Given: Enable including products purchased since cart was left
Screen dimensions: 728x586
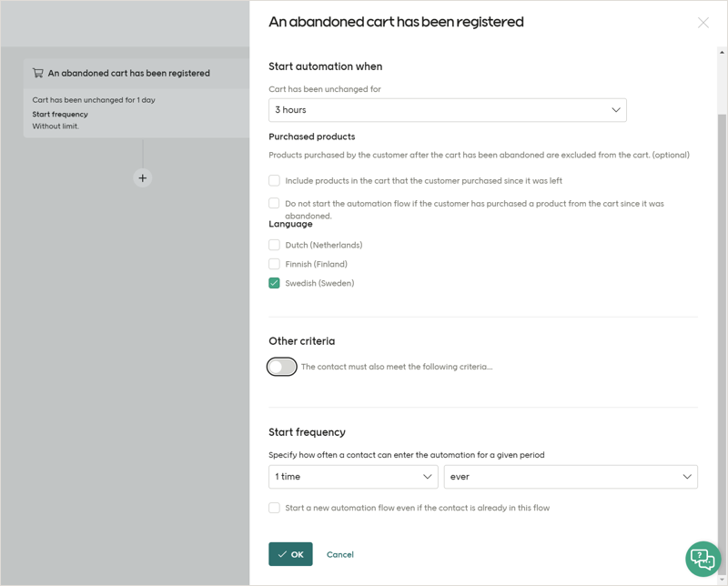Looking at the screenshot, I should click(x=274, y=181).
